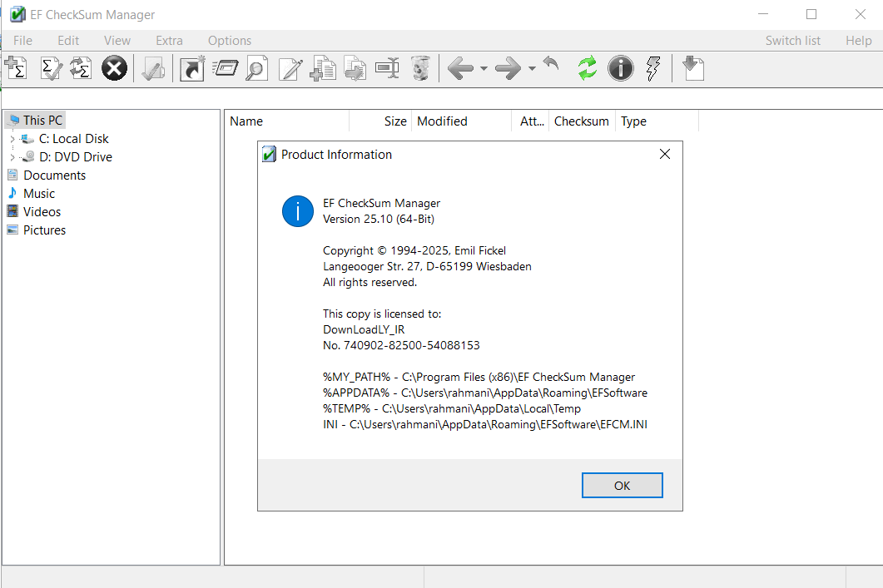Click the magnifier search page icon
This screenshot has height=588, width=883.
tap(257, 68)
